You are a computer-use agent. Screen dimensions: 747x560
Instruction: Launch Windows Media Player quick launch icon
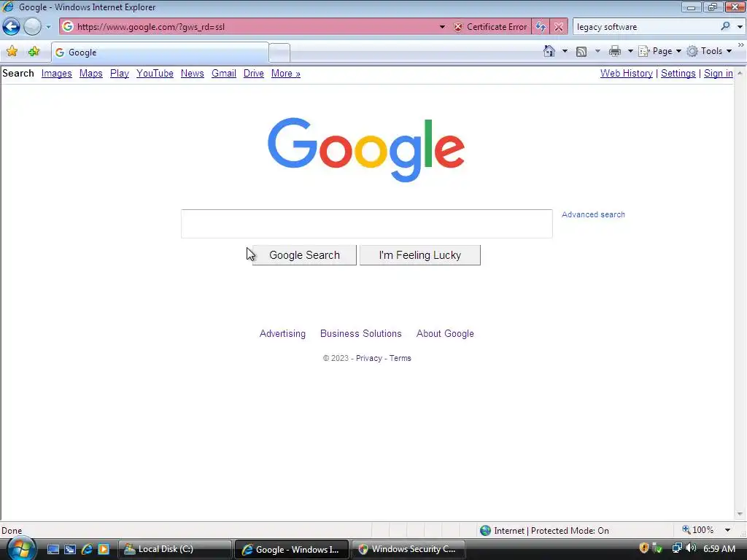coord(104,550)
